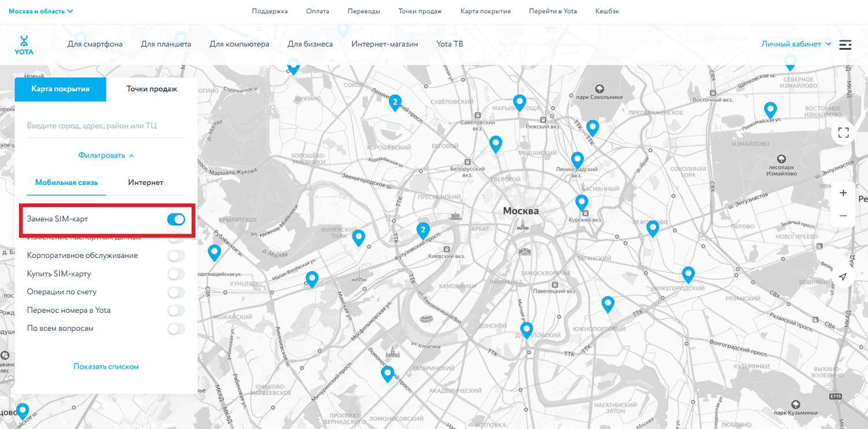Click Перейти в Yota link
This screenshot has height=429, width=868.
tap(553, 11)
